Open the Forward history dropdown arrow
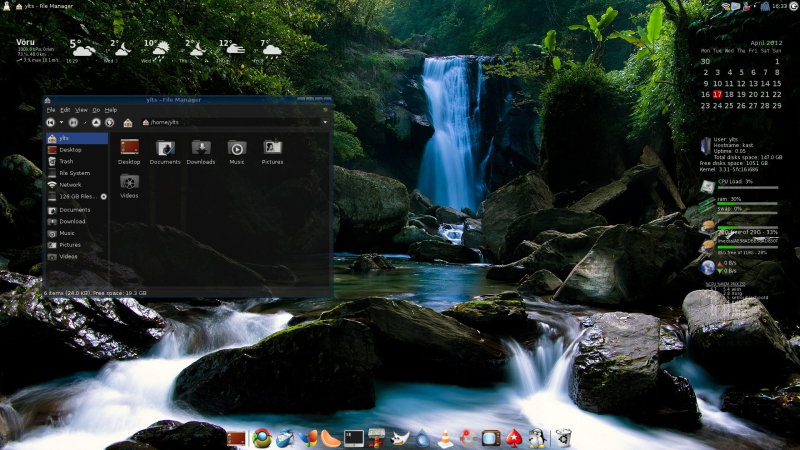Screen dimensions: 800x450 [85, 122]
